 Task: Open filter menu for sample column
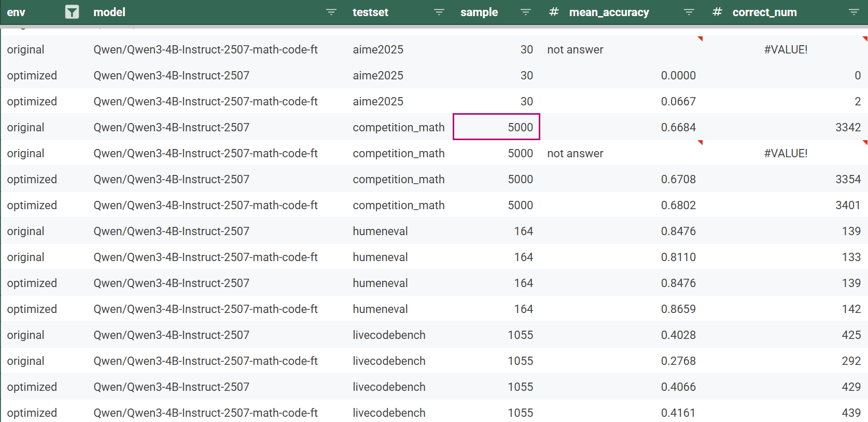(x=525, y=12)
